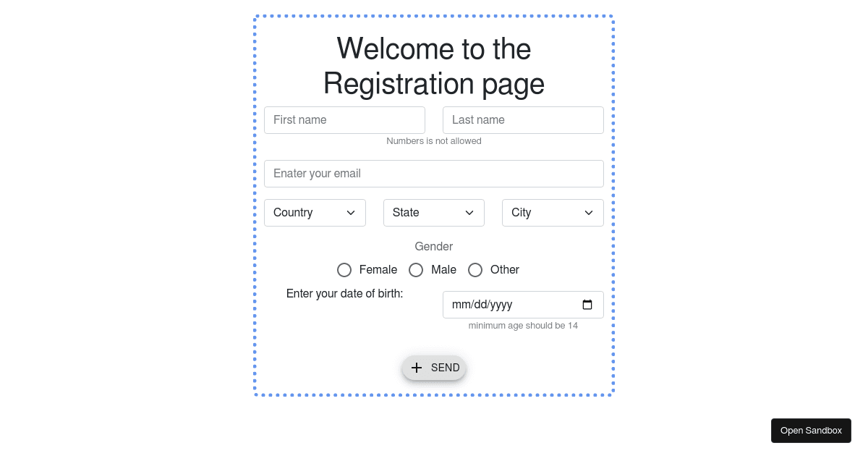Click the Last name input field

523,120
